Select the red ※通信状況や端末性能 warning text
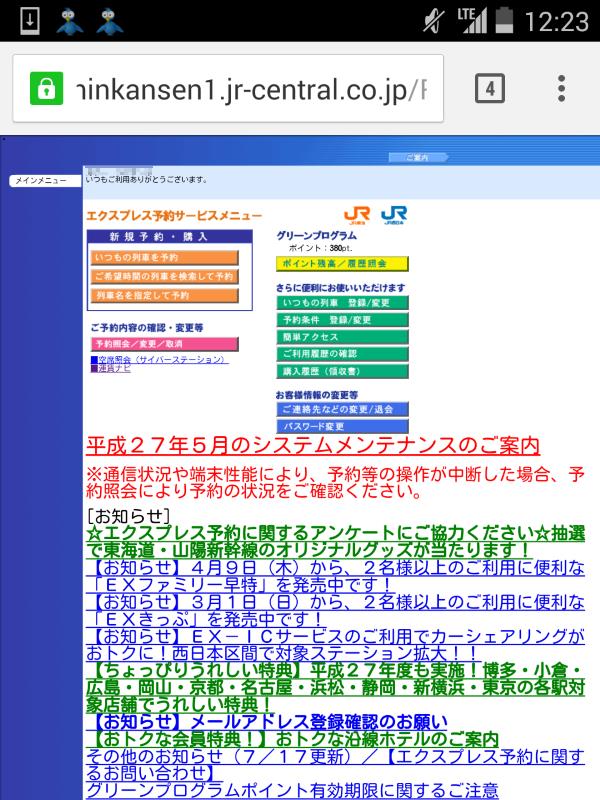Viewport: 600px width, 800px height. point(335,483)
